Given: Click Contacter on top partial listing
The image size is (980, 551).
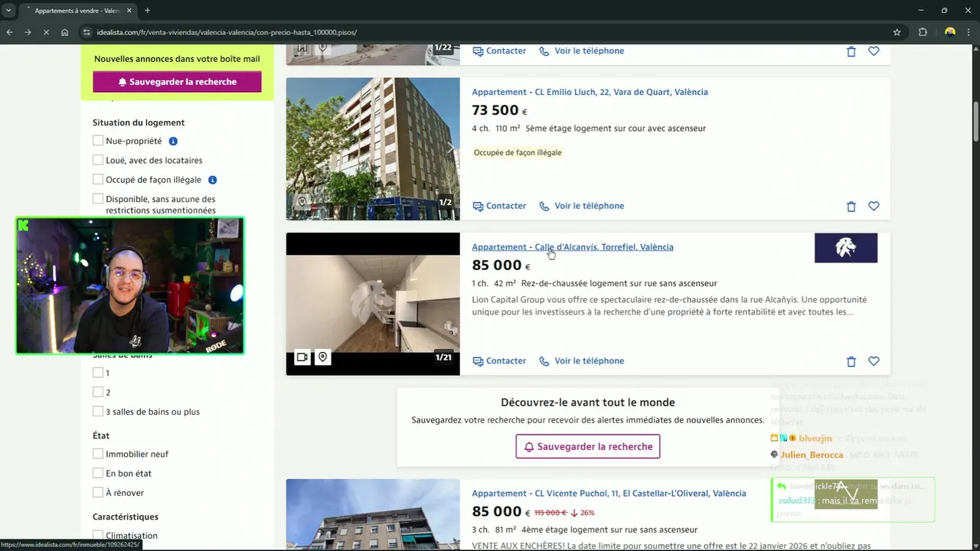Looking at the screenshot, I should (x=499, y=51).
